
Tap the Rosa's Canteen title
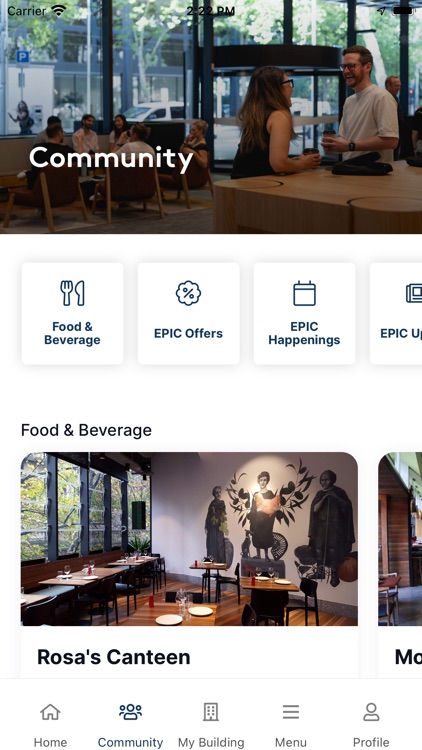[x=114, y=657]
